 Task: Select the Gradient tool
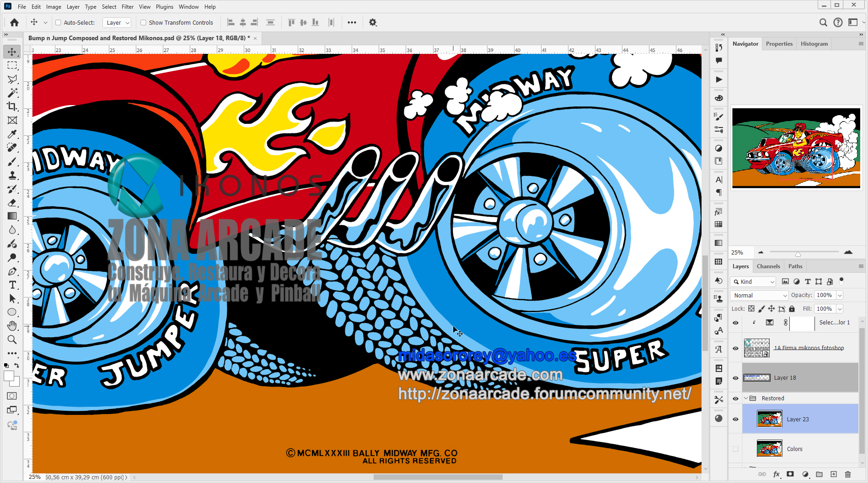point(12,216)
